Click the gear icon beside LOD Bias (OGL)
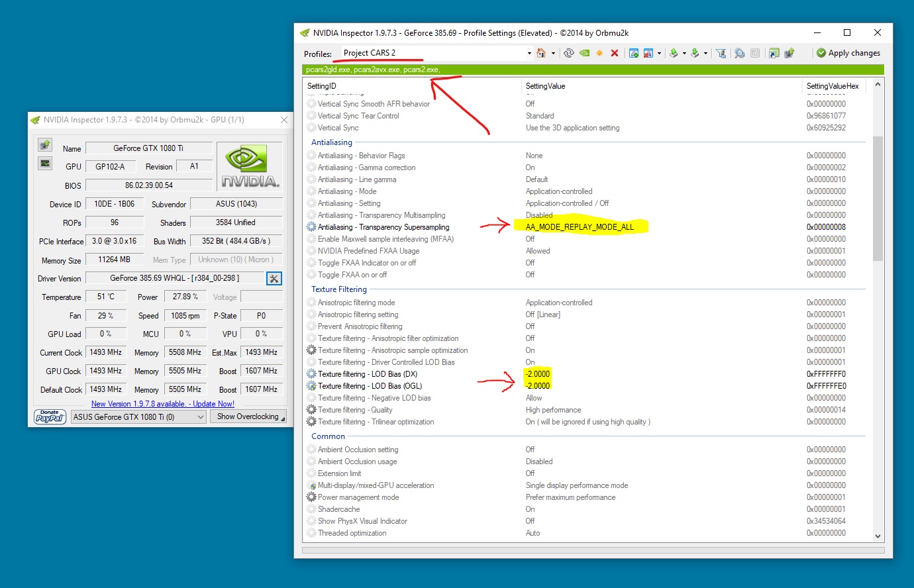The width and height of the screenshot is (914, 588). tap(311, 386)
